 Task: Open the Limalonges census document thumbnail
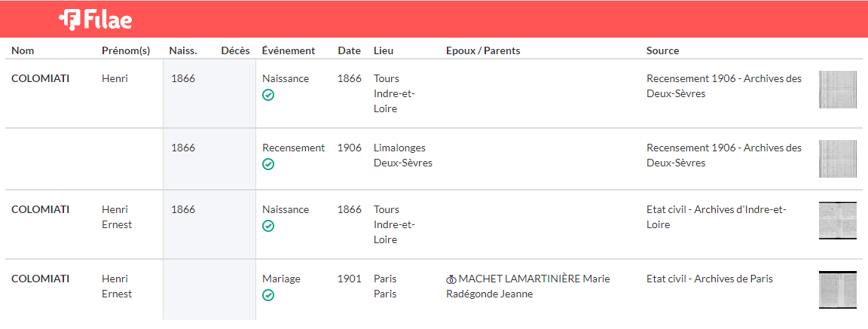[838, 159]
